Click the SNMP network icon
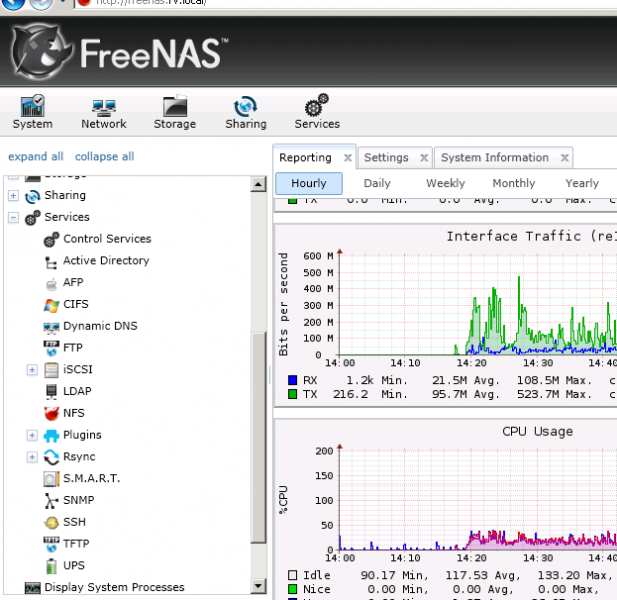 [51, 501]
